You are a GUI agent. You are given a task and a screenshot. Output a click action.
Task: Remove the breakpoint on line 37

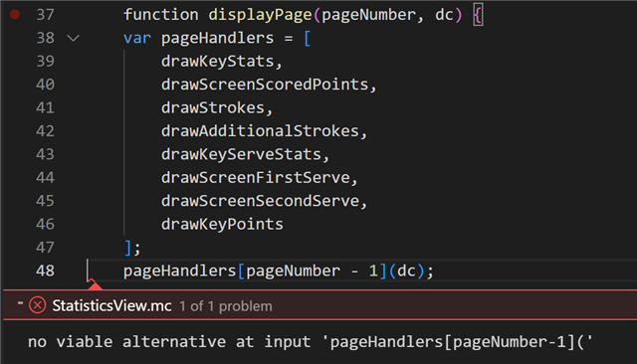click(x=15, y=15)
